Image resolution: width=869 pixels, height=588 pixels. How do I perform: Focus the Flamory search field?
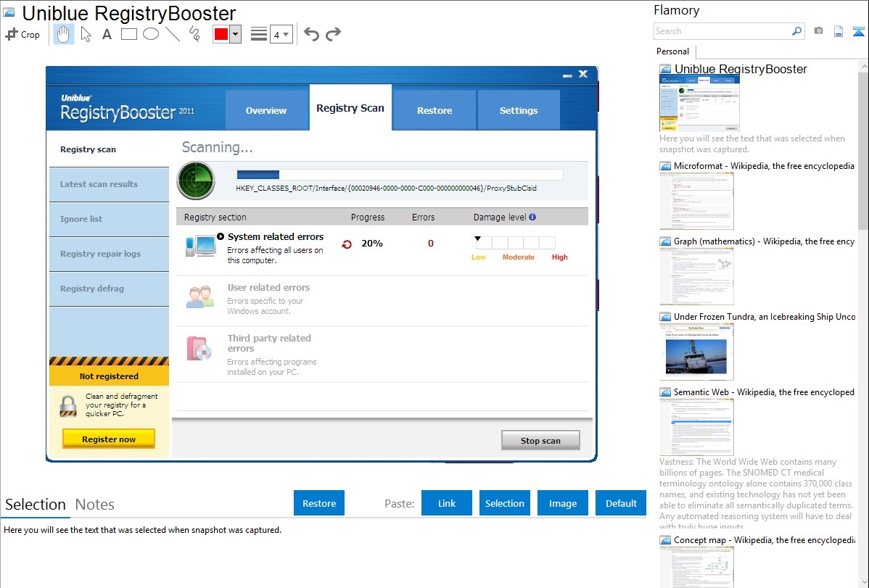[x=722, y=31]
